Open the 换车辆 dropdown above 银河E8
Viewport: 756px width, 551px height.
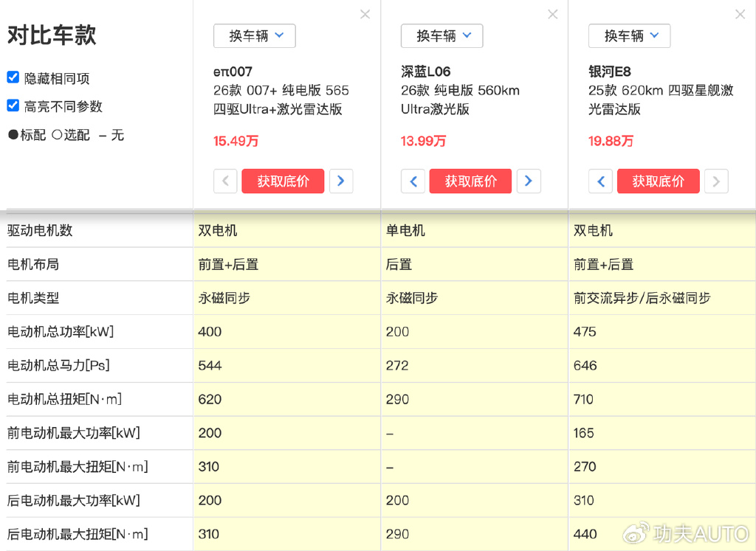[x=629, y=35]
